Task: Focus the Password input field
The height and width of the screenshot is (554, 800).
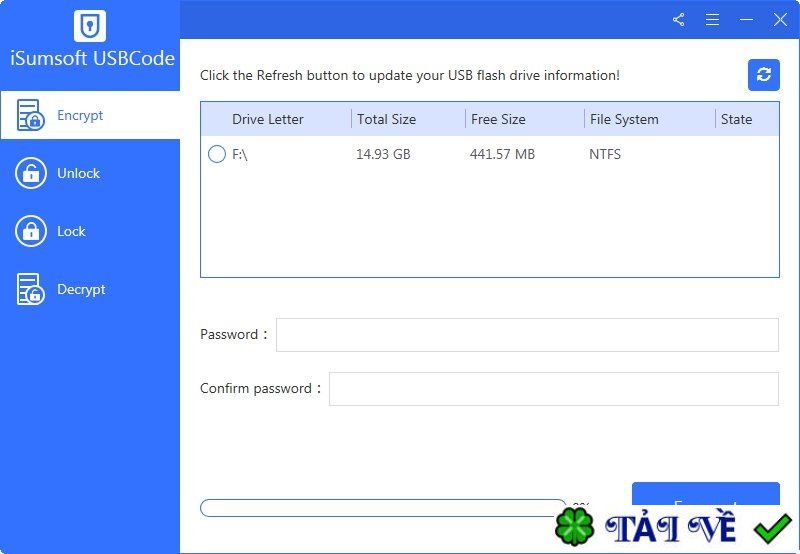Action: pyautogui.click(x=527, y=335)
